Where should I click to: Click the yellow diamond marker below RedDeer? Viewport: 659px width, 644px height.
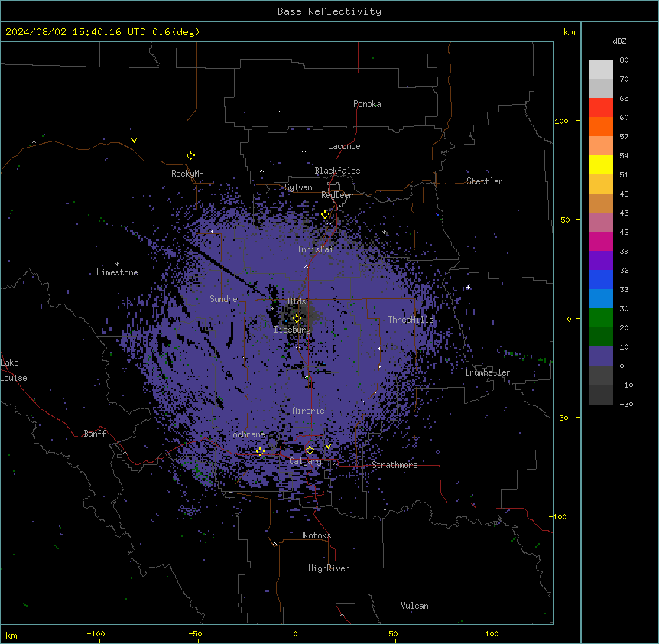[x=326, y=215]
